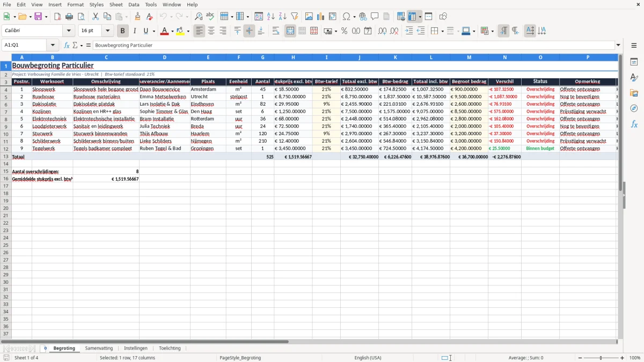Insert a comment
The width and height of the screenshot is (644, 362).
(375, 17)
